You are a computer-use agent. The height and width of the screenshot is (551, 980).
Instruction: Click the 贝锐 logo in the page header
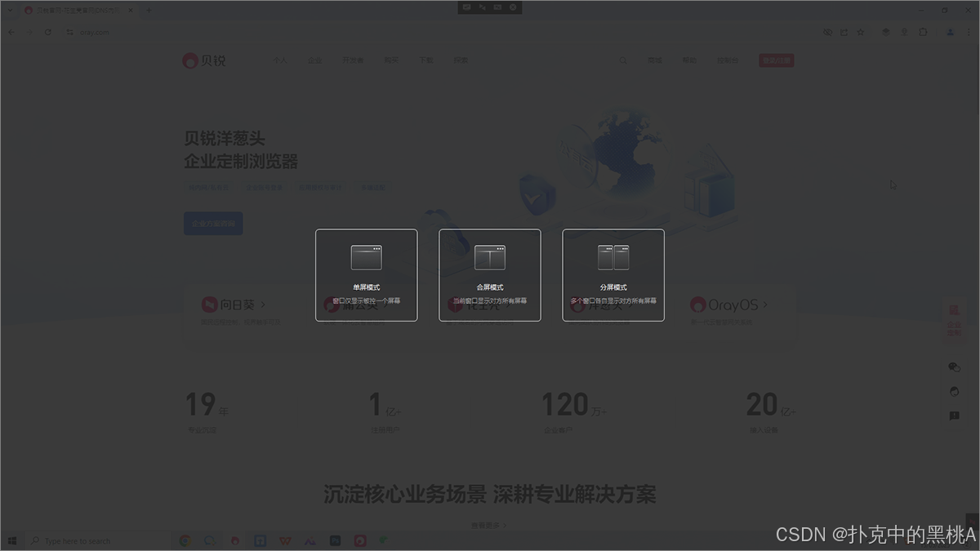click(204, 60)
